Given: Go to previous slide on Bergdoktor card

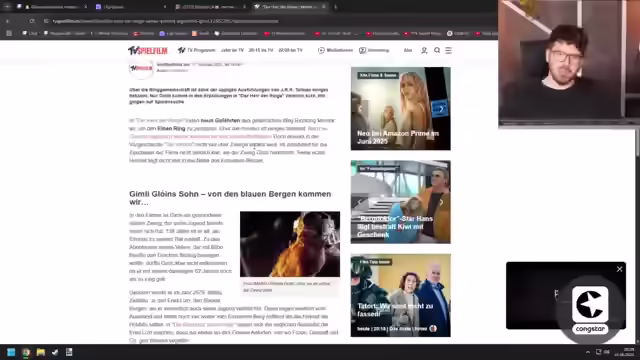Looking at the screenshot, I should pos(360,202).
